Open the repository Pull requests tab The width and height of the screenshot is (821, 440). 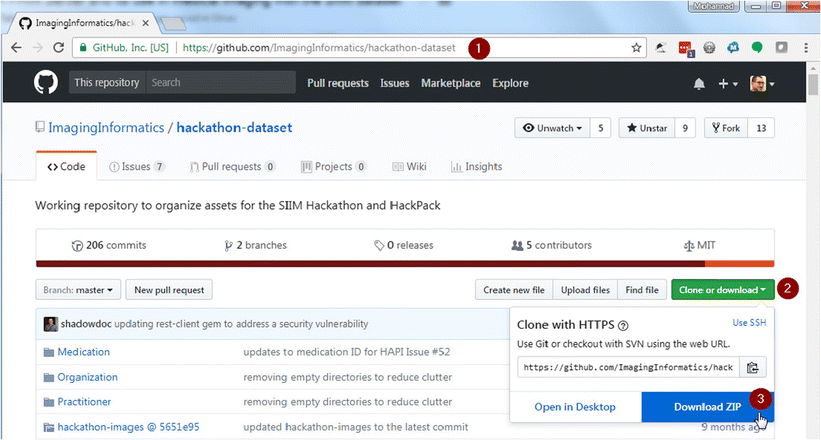point(232,167)
